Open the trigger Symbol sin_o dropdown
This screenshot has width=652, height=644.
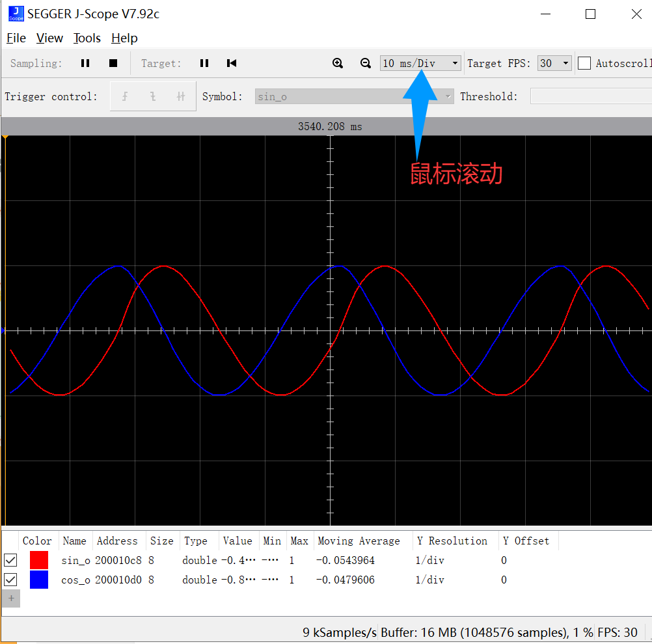coord(354,96)
